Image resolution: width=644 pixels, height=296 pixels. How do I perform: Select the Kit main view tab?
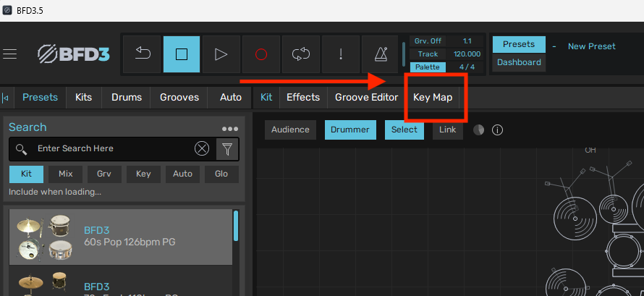coord(266,97)
